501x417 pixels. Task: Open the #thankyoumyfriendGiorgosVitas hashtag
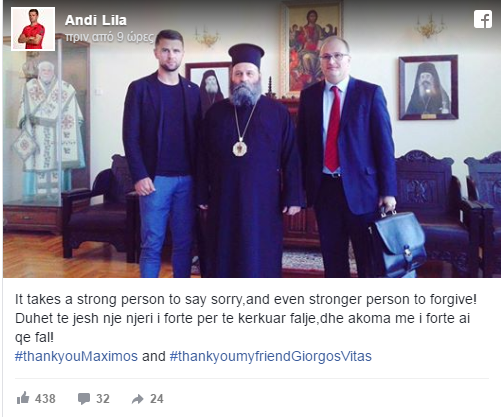click(x=271, y=356)
